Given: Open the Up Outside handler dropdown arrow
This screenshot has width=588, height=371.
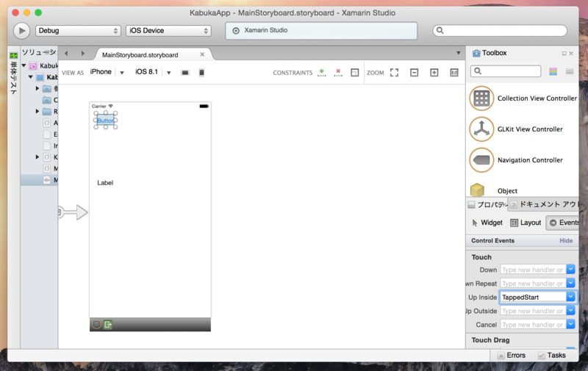Looking at the screenshot, I should click(570, 311).
